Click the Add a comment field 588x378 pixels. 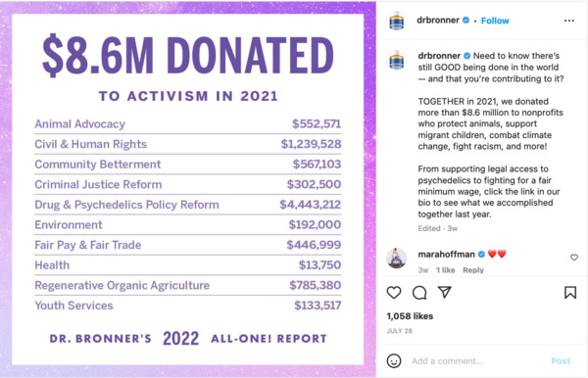point(476,361)
